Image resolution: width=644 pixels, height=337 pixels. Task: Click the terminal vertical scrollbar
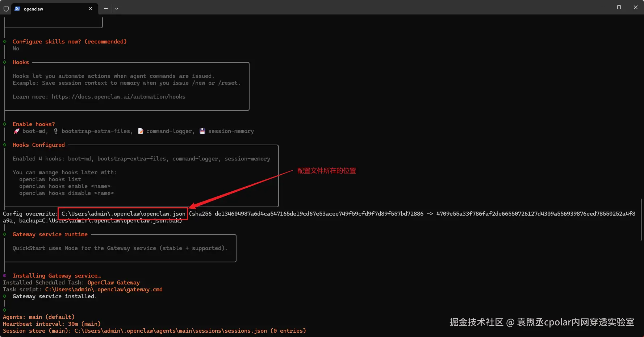[641, 219]
